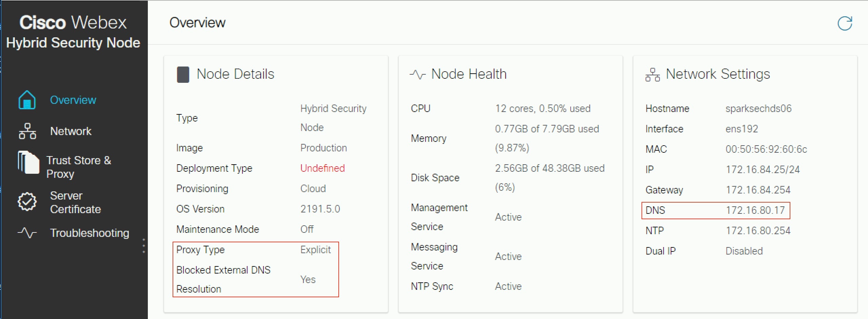This screenshot has width=868, height=319.
Task: Click the Network Settings card icon
Action: (x=653, y=75)
